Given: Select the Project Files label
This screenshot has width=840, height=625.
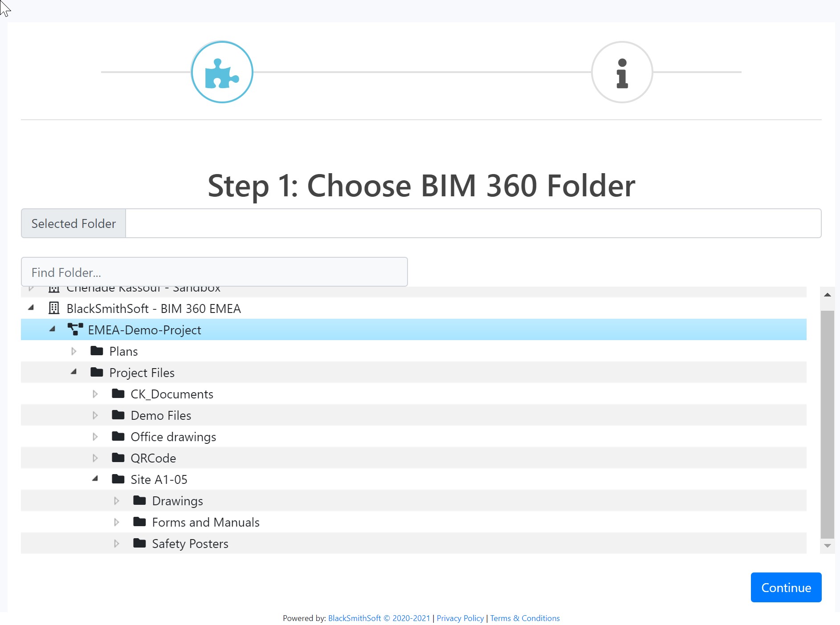Looking at the screenshot, I should pyautogui.click(x=142, y=373).
